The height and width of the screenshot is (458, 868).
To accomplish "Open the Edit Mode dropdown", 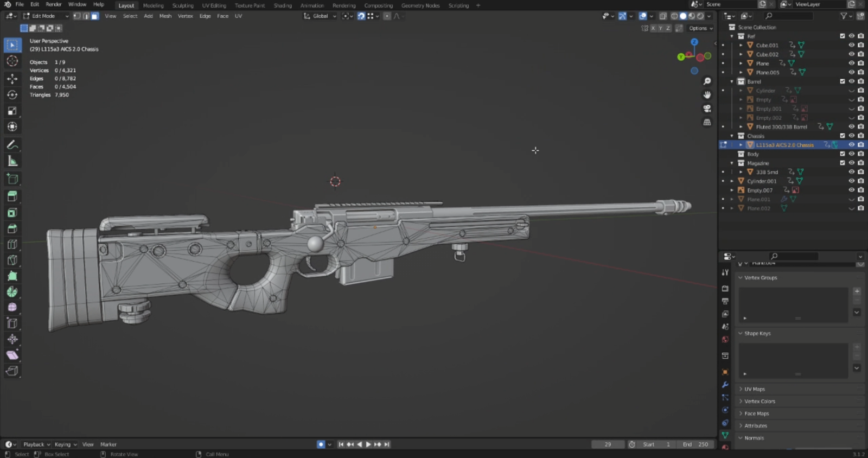I will [x=46, y=16].
